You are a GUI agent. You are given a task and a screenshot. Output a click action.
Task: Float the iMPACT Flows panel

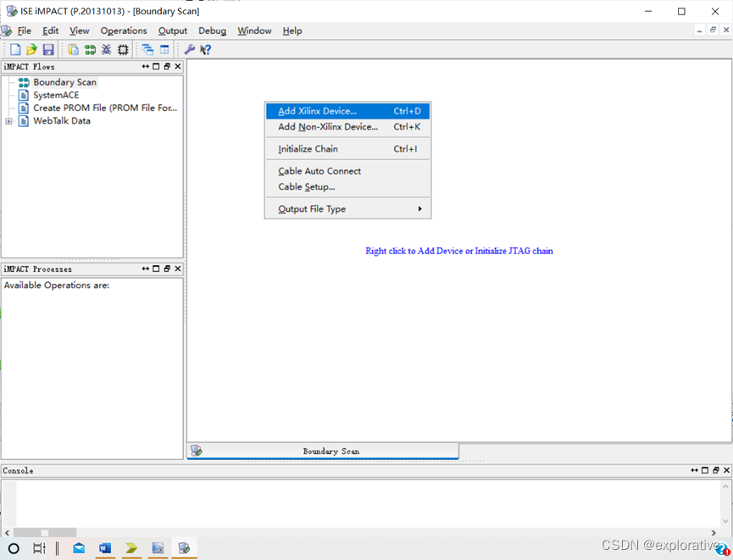[x=167, y=66]
